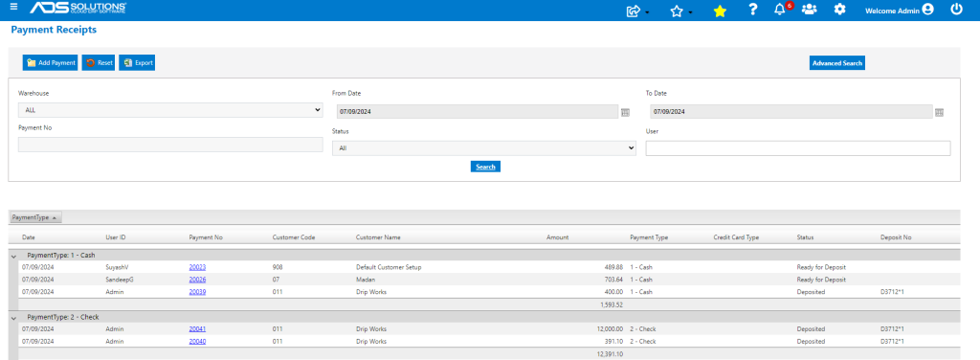Open payment number 20023

(x=197, y=267)
